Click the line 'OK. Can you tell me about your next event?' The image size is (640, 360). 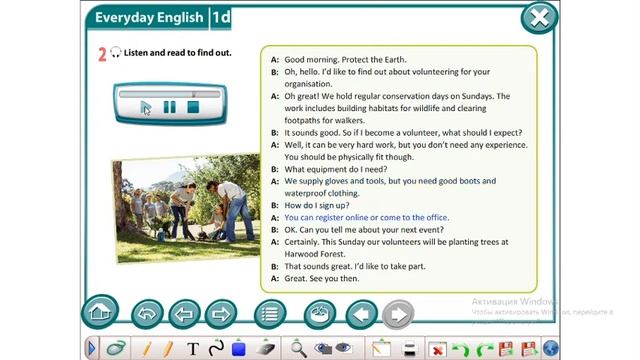pyautogui.click(x=364, y=230)
